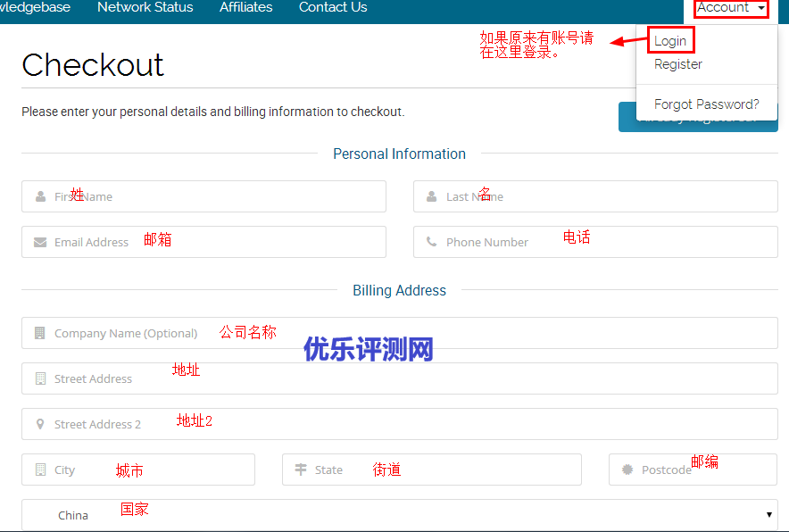Click into the Email Address field
789x532 pixels.
point(203,242)
